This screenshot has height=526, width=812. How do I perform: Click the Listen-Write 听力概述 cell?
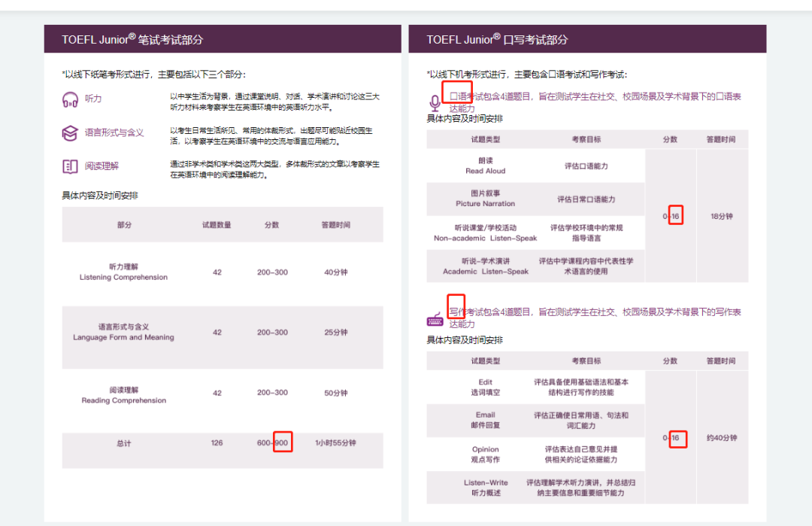486,488
